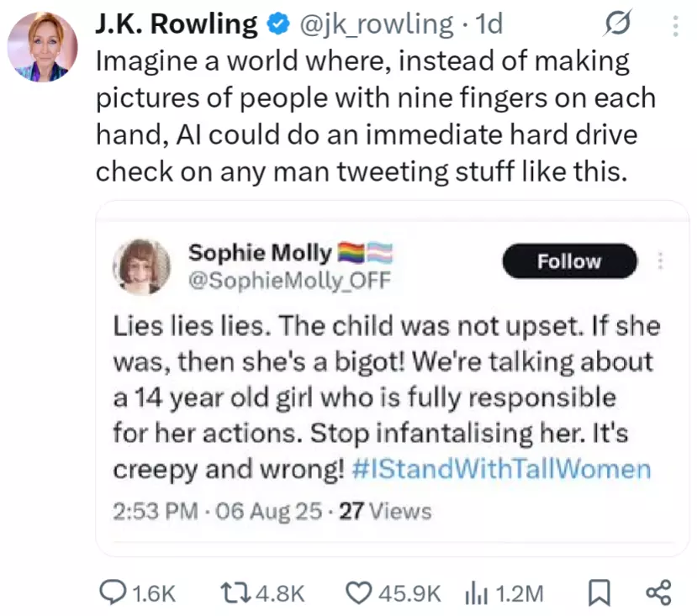Click the 1d timestamp on the main tweet

tap(488, 24)
